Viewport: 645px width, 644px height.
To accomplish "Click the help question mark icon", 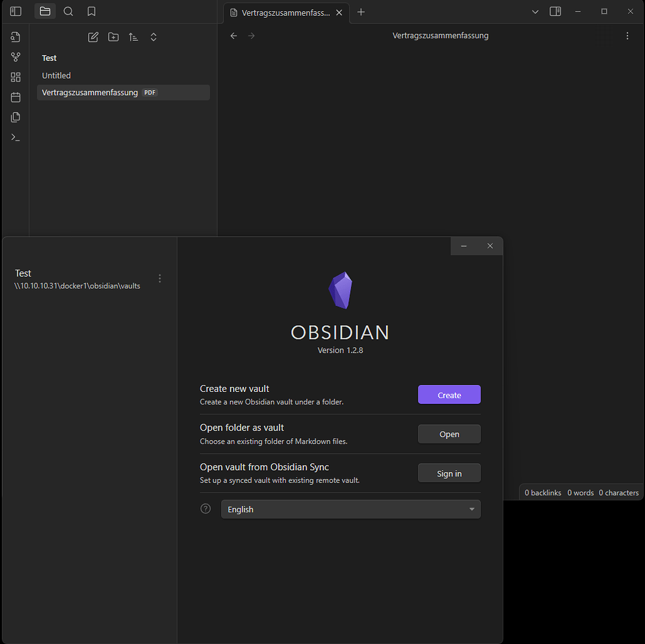I will [x=205, y=508].
